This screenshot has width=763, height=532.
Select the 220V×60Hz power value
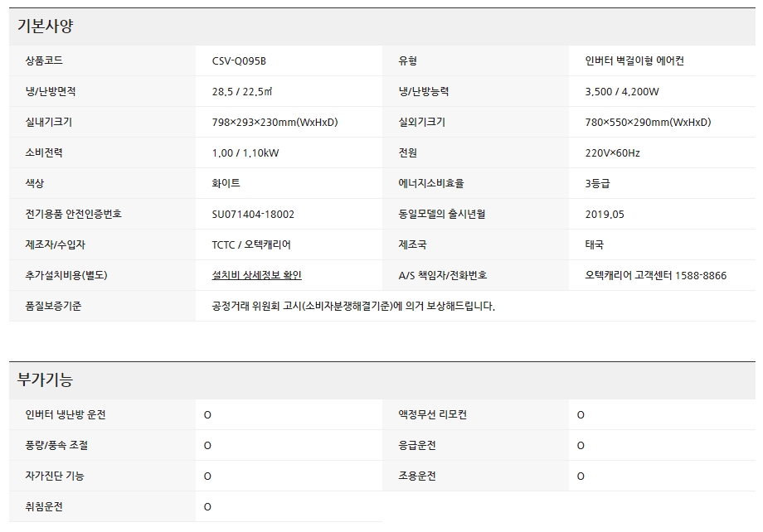point(612,152)
